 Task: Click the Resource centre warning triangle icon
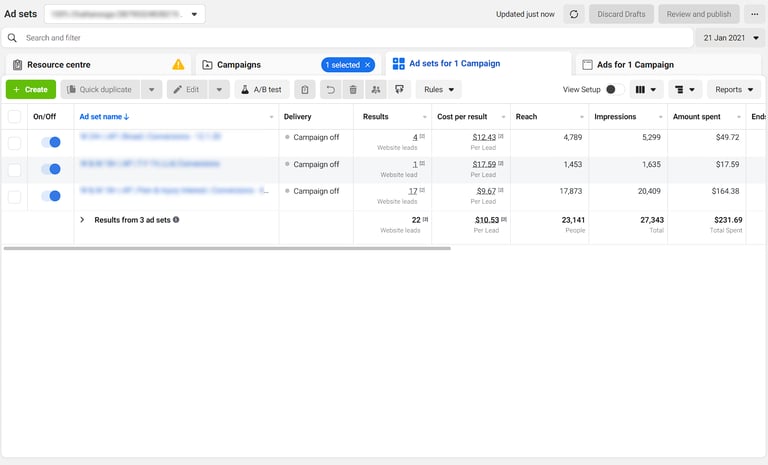pyautogui.click(x=178, y=64)
